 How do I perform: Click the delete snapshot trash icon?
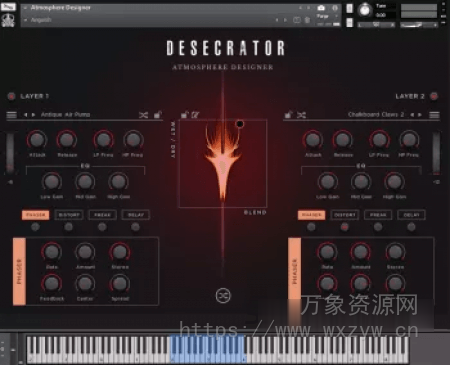click(307, 20)
